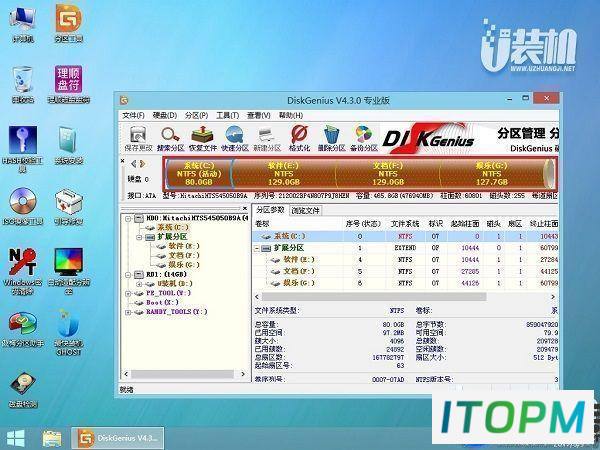Select 文档(F:) row in partition table
The height and width of the screenshot is (450, 600).
[405, 272]
